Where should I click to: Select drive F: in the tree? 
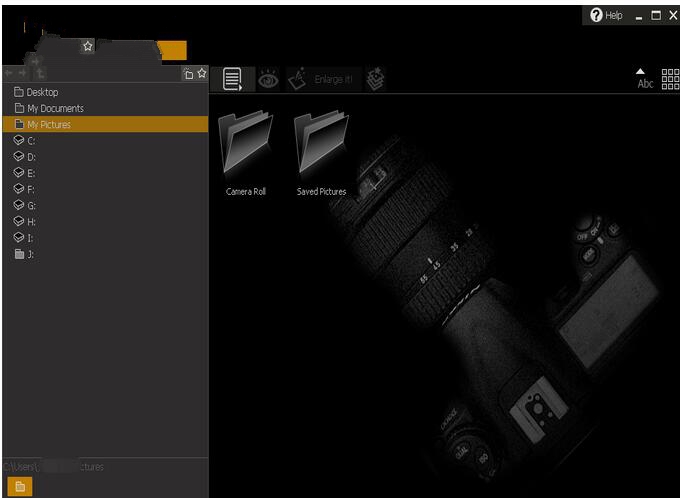click(x=105, y=189)
